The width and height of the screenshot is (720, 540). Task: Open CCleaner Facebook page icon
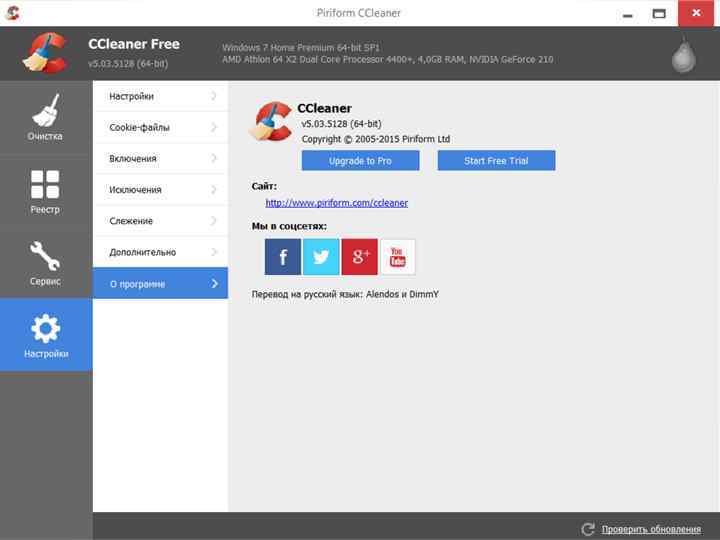click(283, 257)
